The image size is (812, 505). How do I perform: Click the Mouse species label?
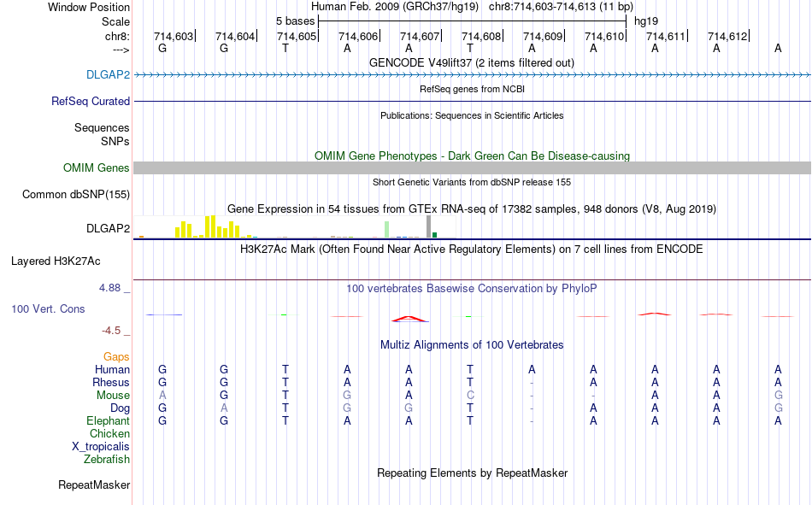pyautogui.click(x=113, y=395)
